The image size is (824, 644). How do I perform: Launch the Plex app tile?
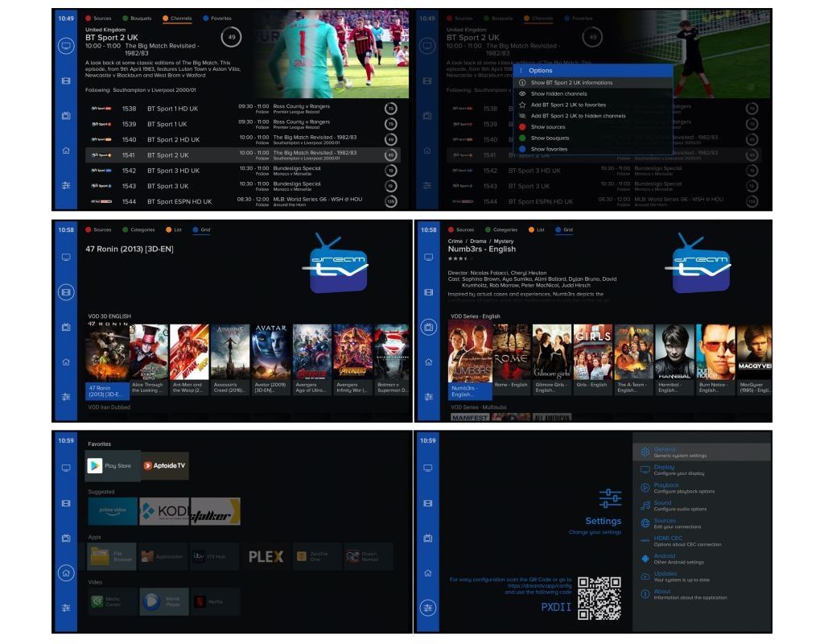coord(266,556)
